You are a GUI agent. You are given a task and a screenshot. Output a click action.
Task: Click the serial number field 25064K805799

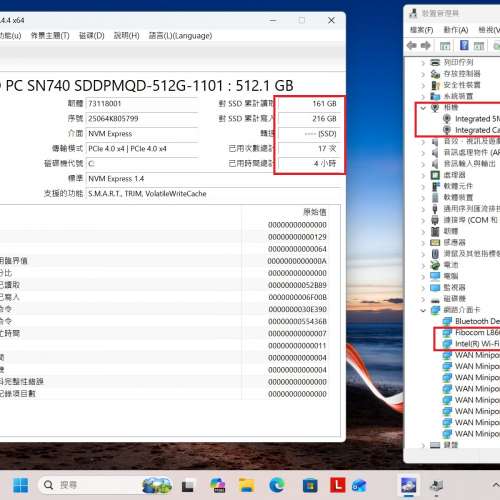pos(142,119)
